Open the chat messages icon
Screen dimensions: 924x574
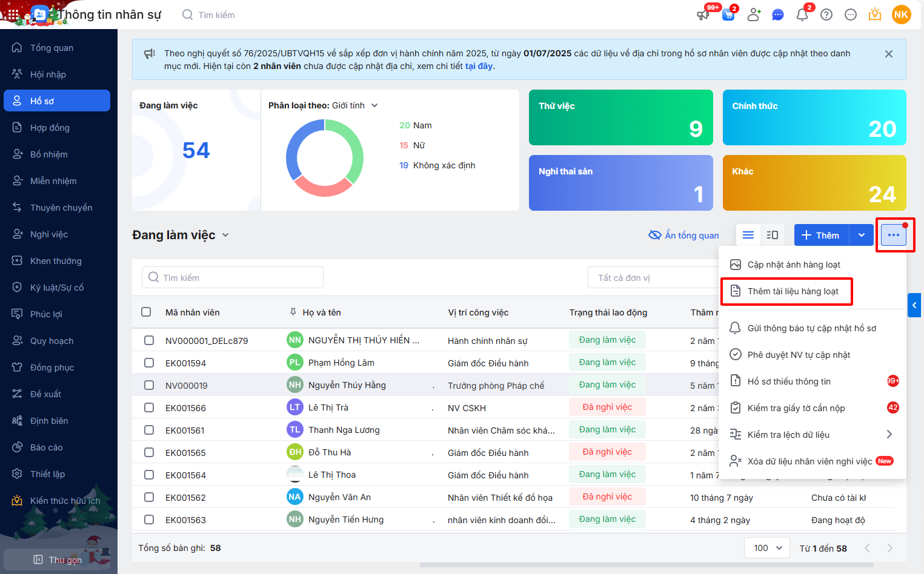(x=778, y=15)
